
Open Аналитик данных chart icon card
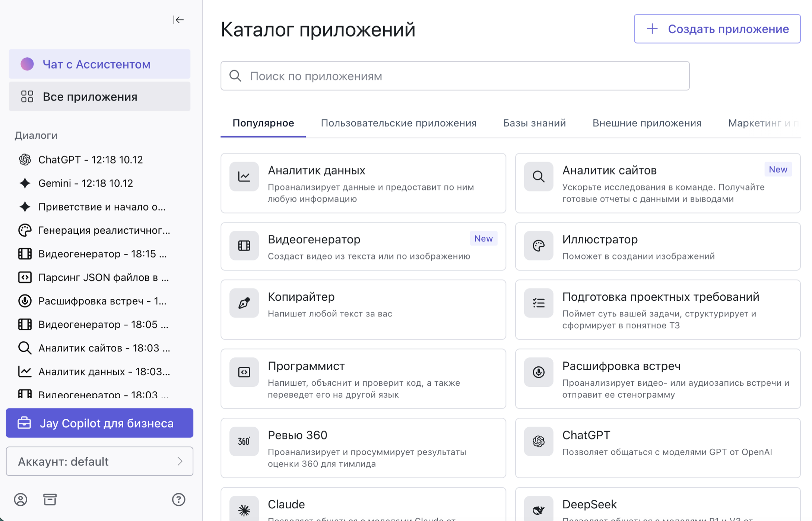pyautogui.click(x=244, y=177)
